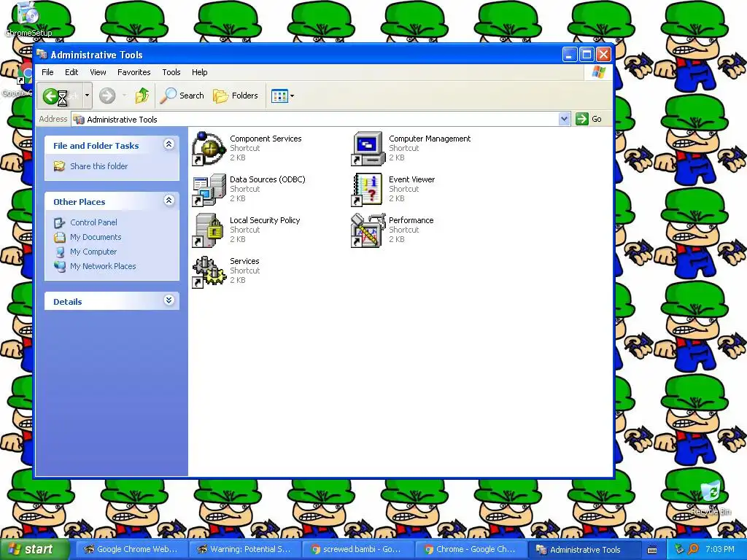Click the Administrative Tools title bar icon
Viewport: 747px width, 560px height.
point(42,54)
